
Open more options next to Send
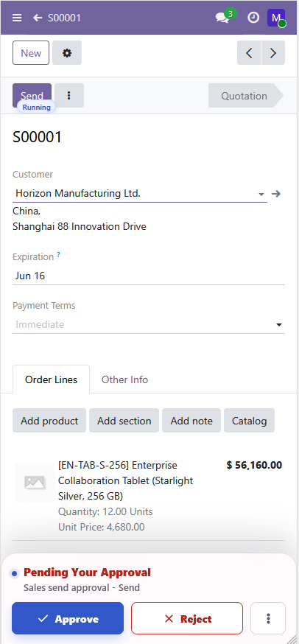point(69,96)
